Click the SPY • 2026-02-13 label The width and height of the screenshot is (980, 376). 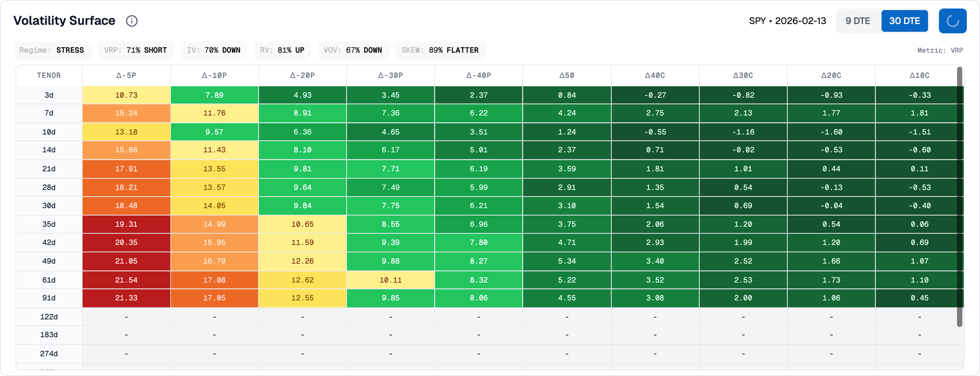click(787, 21)
